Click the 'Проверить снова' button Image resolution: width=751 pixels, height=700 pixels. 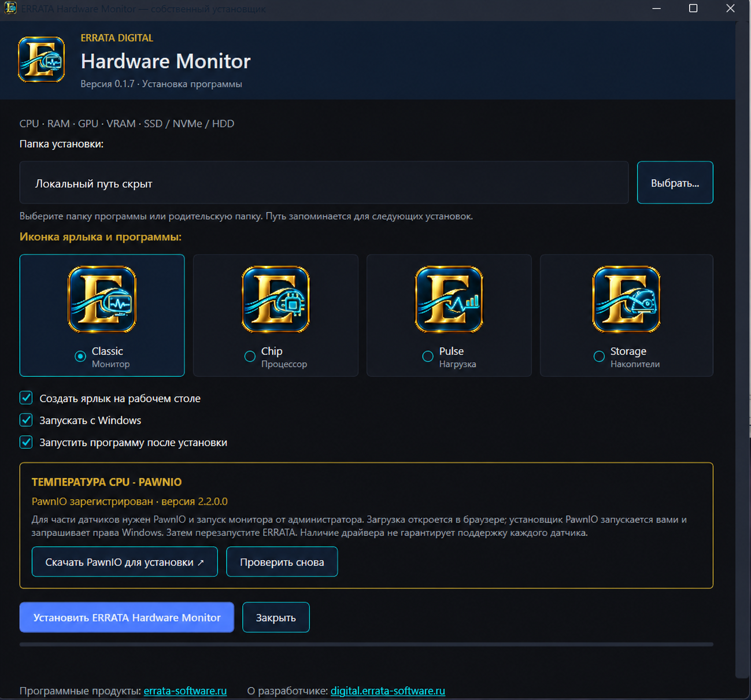point(282,562)
